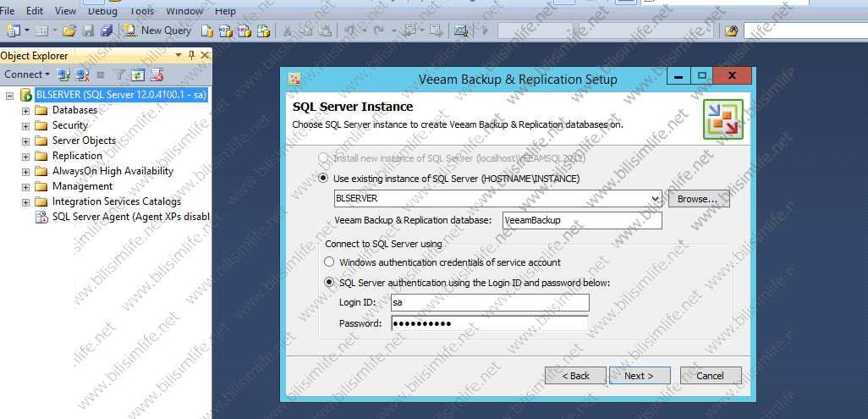Viewport: 868px width, 419px height.
Task: Click the Cancel button
Action: tap(711, 375)
